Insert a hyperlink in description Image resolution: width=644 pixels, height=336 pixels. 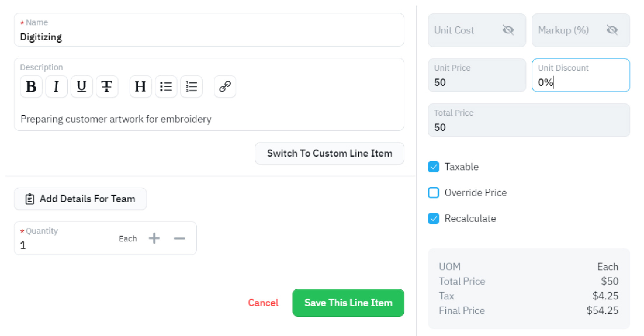[225, 86]
